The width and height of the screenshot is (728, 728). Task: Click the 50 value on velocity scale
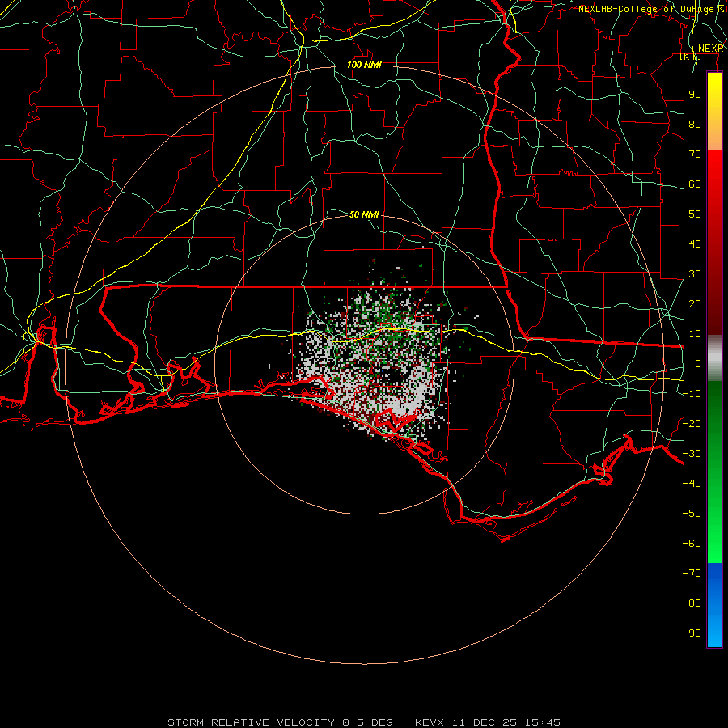tap(695, 214)
